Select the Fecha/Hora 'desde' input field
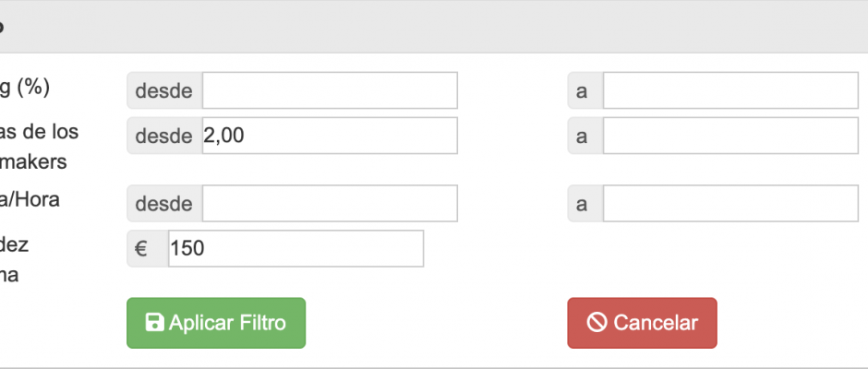This screenshot has height=369, width=868. [x=330, y=204]
